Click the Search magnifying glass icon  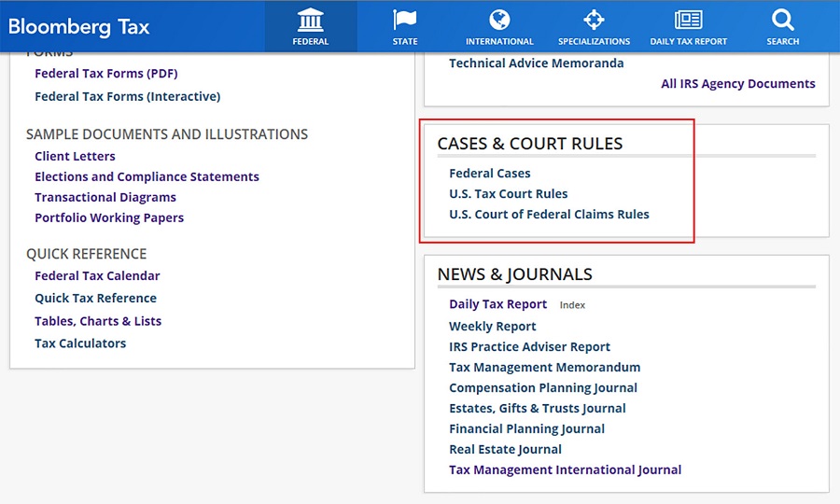782,20
